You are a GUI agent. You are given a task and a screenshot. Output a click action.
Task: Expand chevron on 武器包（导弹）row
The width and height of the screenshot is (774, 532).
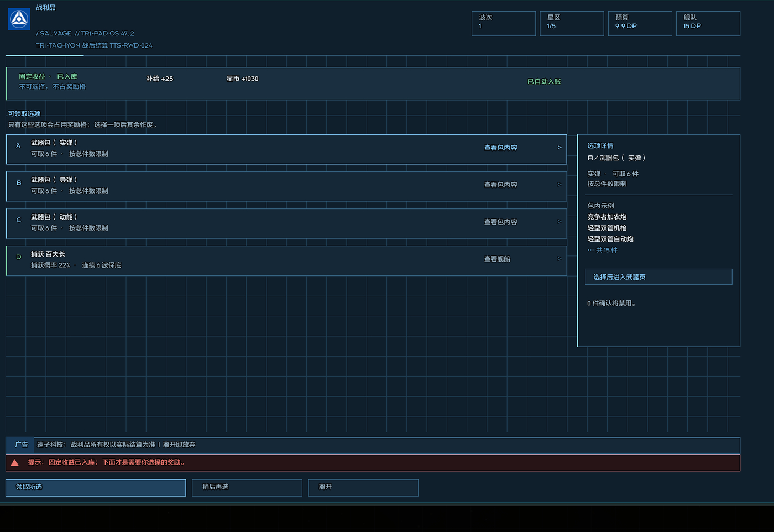coord(559,185)
